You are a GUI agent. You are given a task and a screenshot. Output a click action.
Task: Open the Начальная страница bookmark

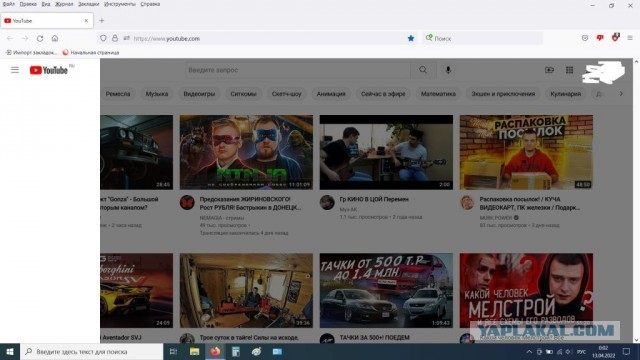91,52
